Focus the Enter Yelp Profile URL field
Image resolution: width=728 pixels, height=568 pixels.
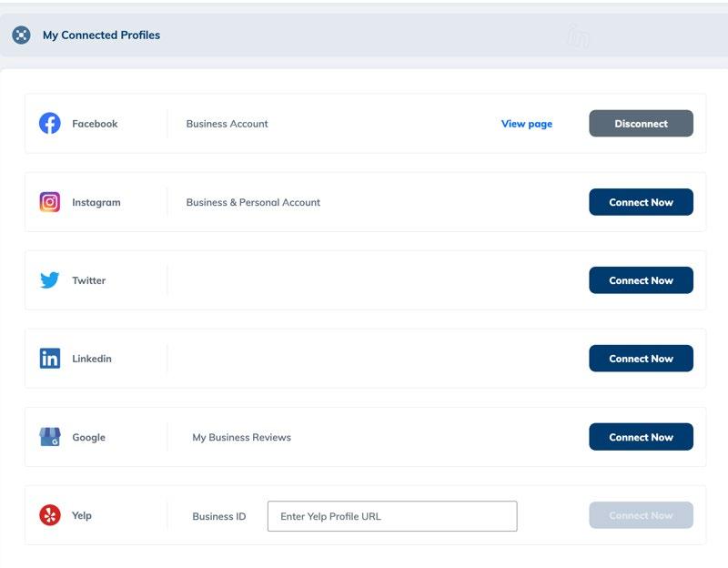391,516
